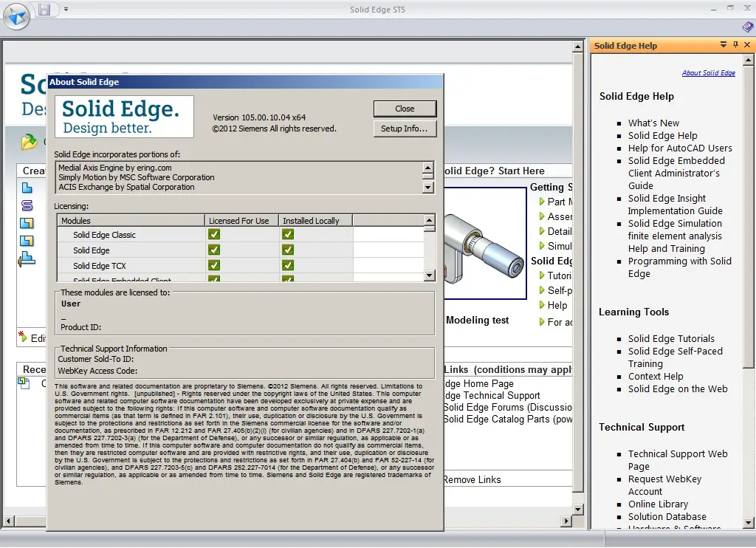Click the Solid Edge Design better logo in the About dialog

click(x=124, y=117)
